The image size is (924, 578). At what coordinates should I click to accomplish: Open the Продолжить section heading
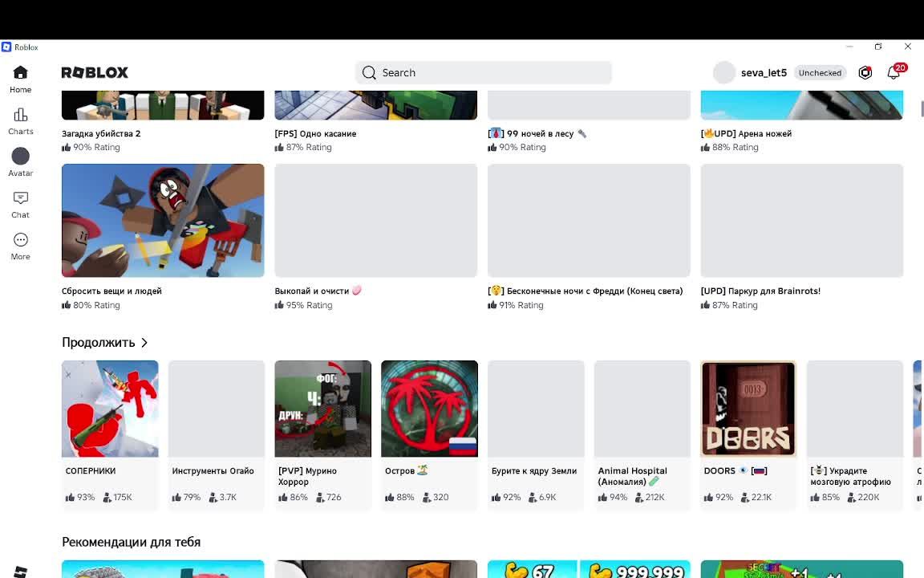point(99,343)
